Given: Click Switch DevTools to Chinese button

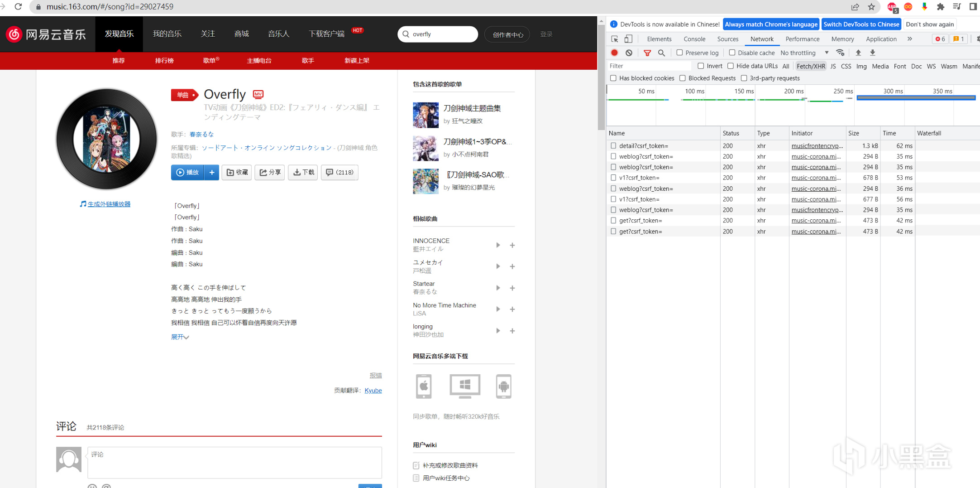Looking at the screenshot, I should (861, 24).
